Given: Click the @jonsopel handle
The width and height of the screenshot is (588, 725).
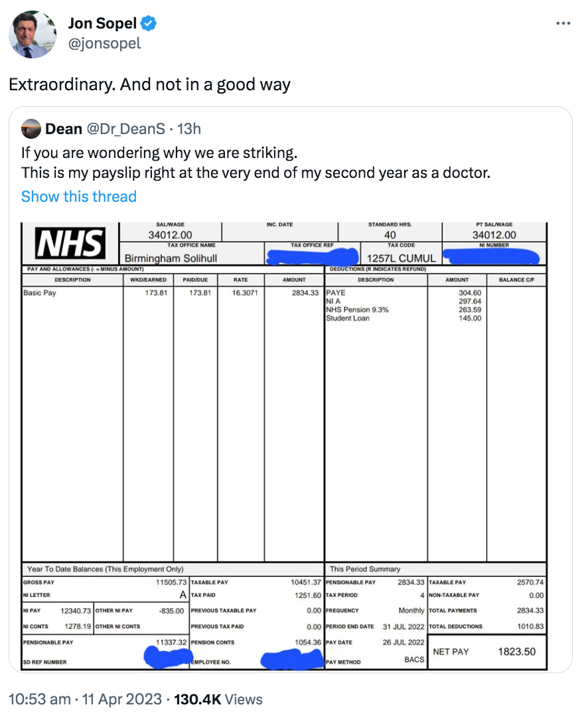Looking at the screenshot, I should coord(104,44).
